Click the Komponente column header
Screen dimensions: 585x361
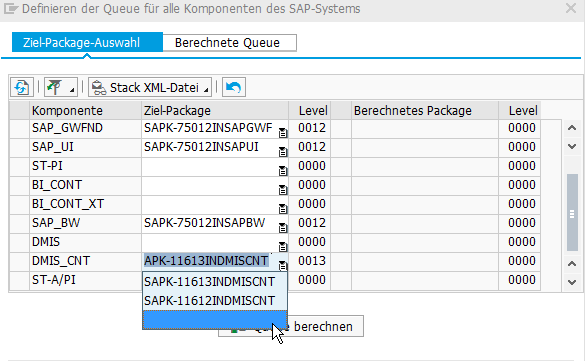click(85, 110)
